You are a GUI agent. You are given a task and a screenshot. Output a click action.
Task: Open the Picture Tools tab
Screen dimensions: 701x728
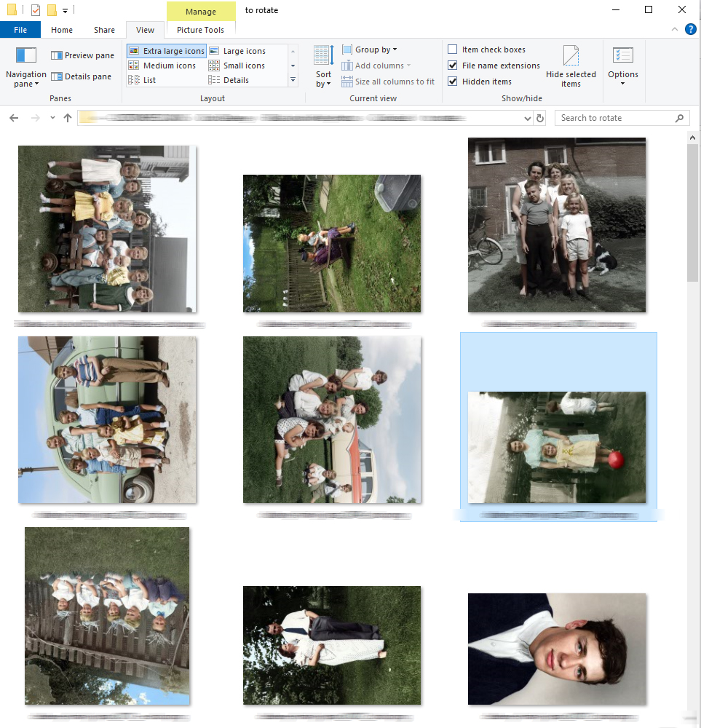coord(201,30)
